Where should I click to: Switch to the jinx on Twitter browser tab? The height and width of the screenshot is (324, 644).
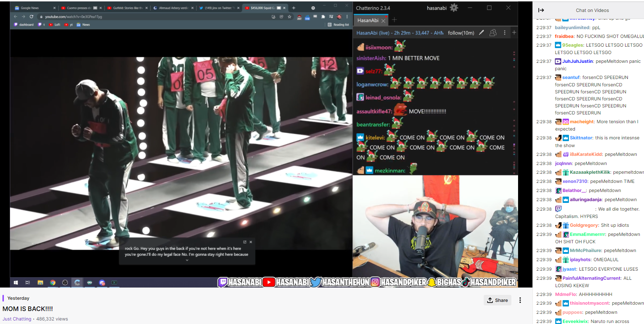click(219, 8)
